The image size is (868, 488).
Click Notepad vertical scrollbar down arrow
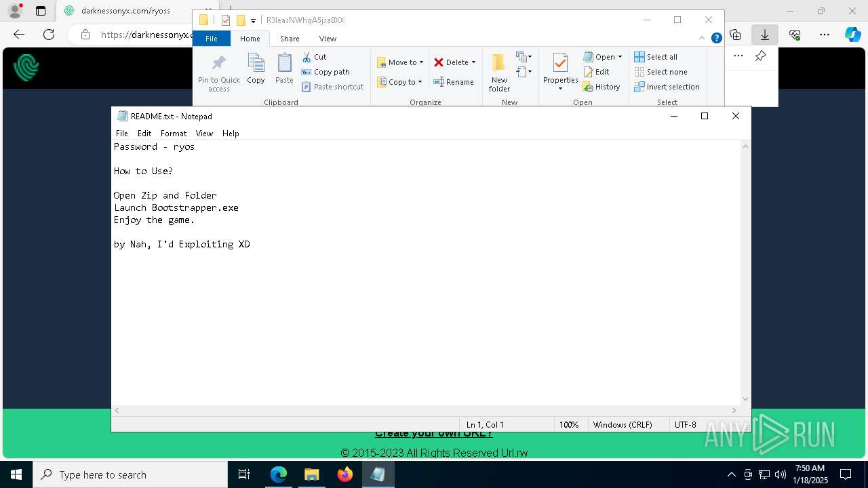point(745,399)
